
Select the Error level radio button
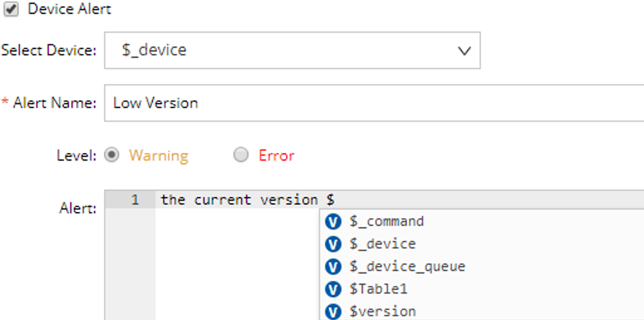click(x=241, y=155)
